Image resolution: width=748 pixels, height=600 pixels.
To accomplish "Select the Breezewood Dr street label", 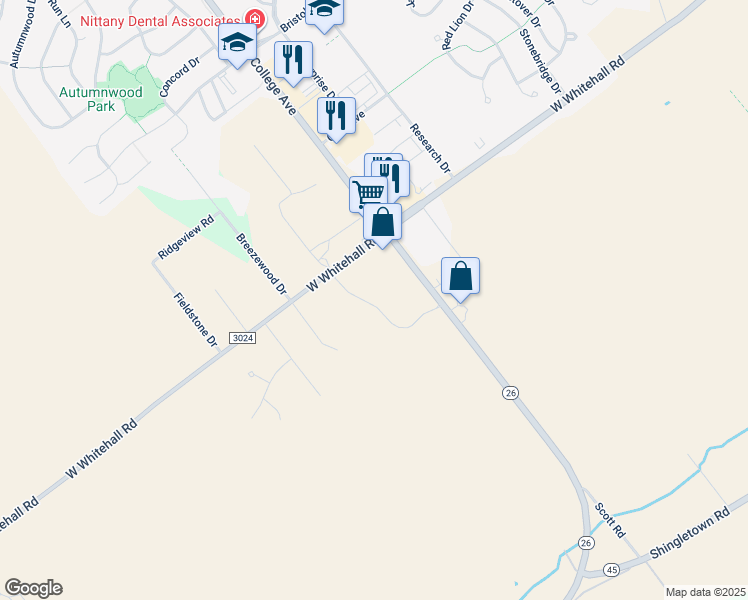I will (x=261, y=264).
